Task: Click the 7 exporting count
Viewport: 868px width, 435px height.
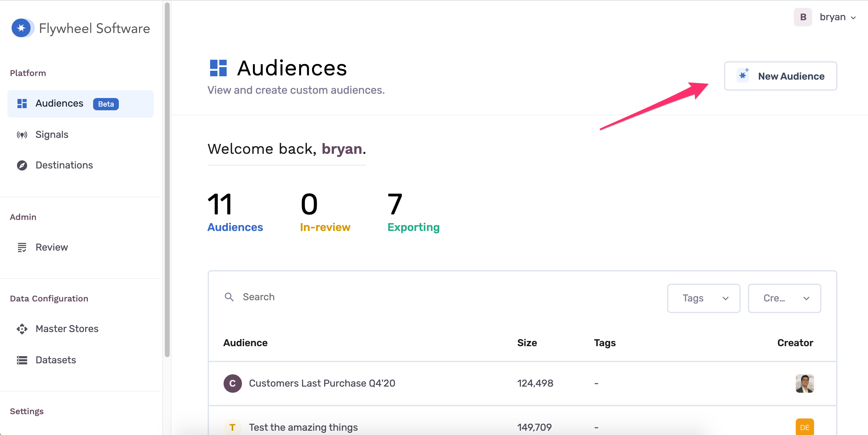Action: click(x=395, y=204)
